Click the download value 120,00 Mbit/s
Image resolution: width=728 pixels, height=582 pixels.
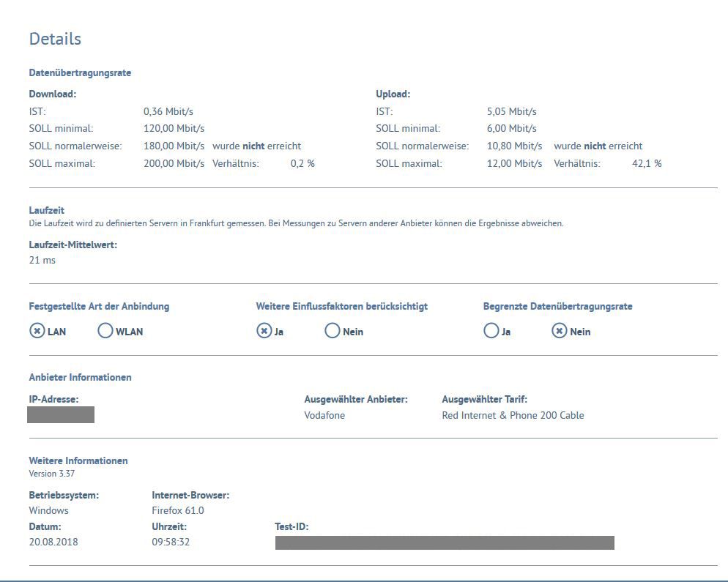pyautogui.click(x=174, y=129)
